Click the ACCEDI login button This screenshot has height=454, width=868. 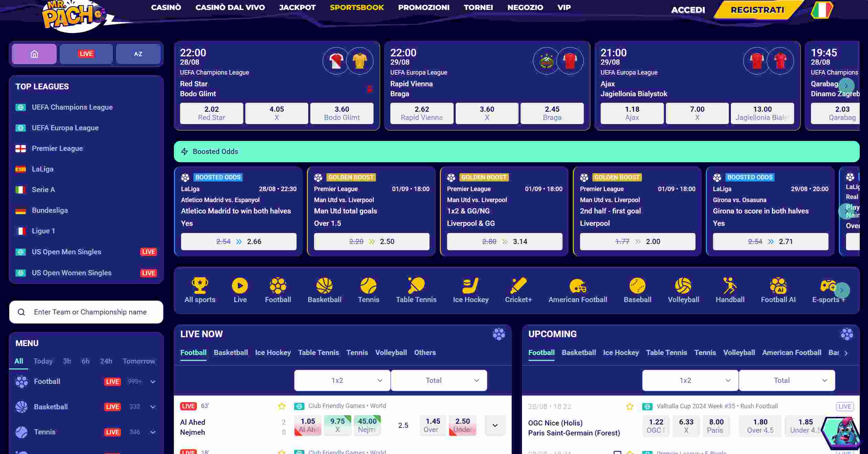pyautogui.click(x=687, y=10)
